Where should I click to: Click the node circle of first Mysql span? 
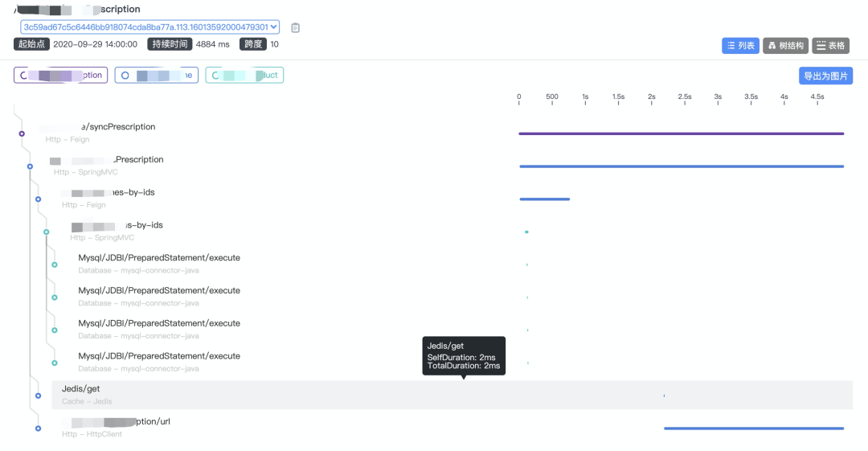pos(55,264)
